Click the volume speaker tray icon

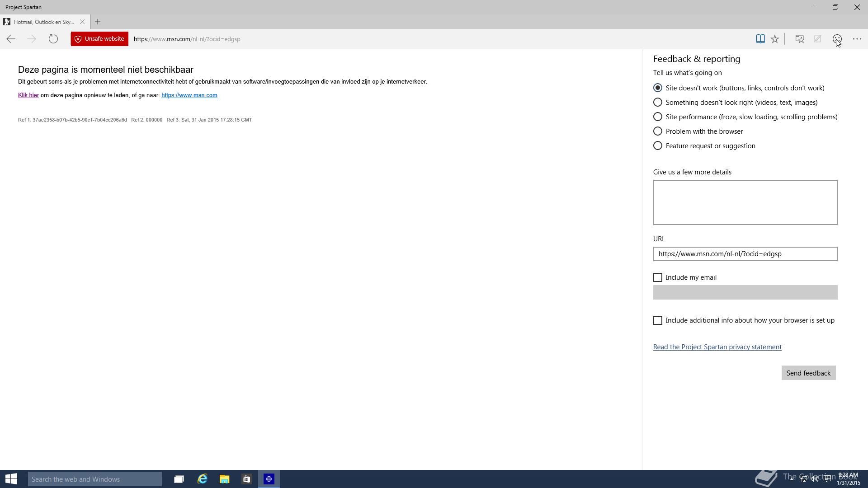coord(815,479)
